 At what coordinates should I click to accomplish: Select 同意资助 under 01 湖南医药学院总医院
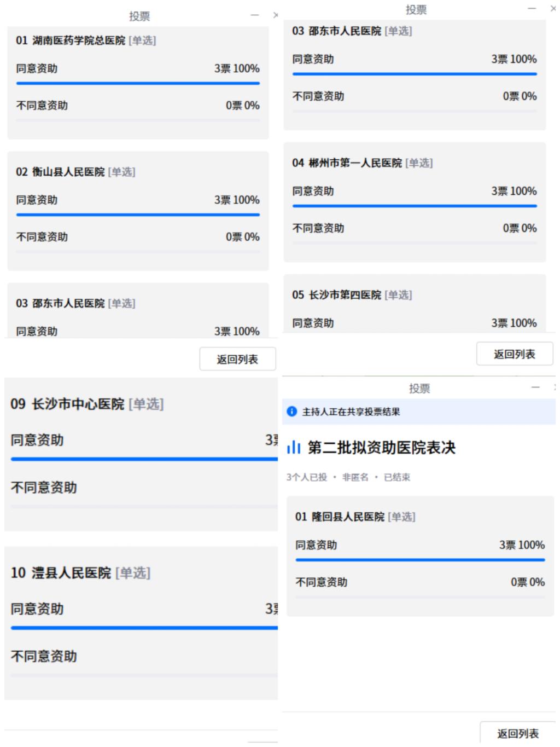(x=37, y=69)
